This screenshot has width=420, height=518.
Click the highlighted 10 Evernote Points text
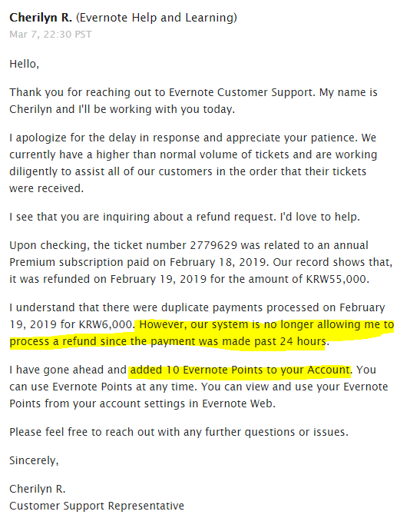point(240,370)
